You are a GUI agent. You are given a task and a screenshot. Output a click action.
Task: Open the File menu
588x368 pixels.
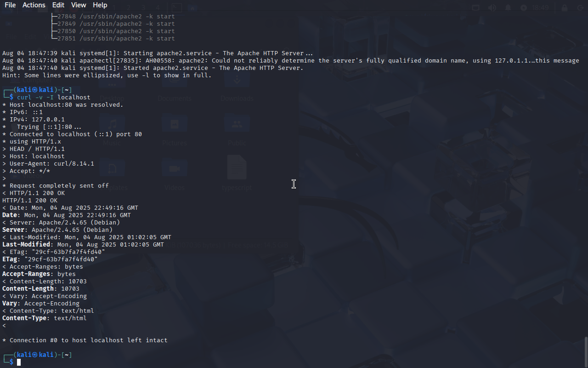pos(10,5)
